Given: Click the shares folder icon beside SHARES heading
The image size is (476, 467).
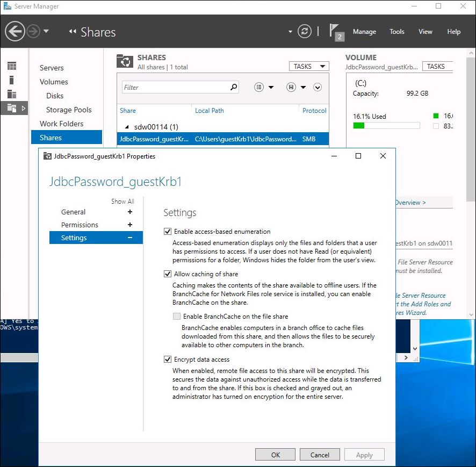Looking at the screenshot, I should [125, 61].
